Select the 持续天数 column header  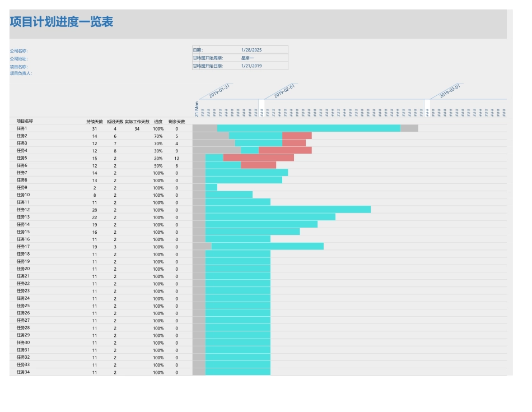(x=95, y=121)
